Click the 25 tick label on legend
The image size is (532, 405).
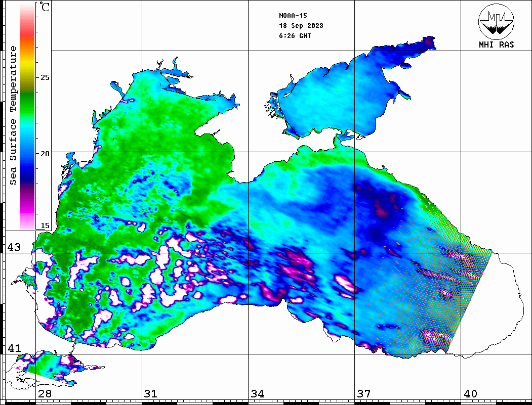pyautogui.click(x=45, y=77)
